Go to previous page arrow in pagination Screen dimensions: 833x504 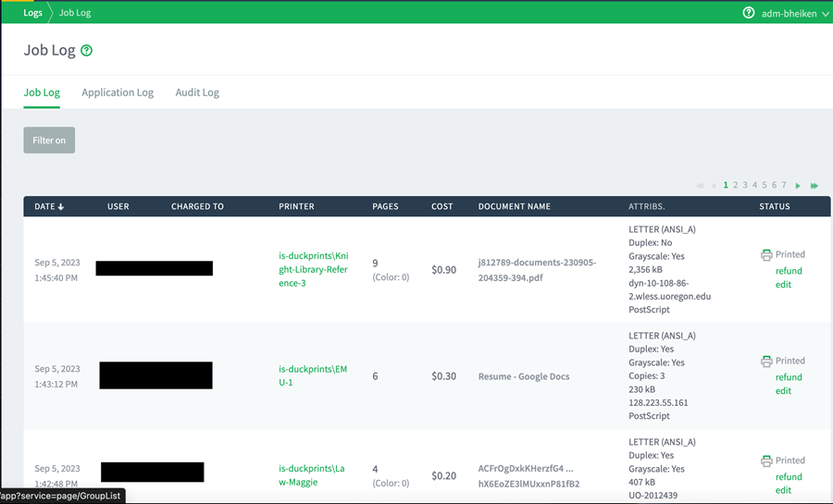(x=714, y=186)
